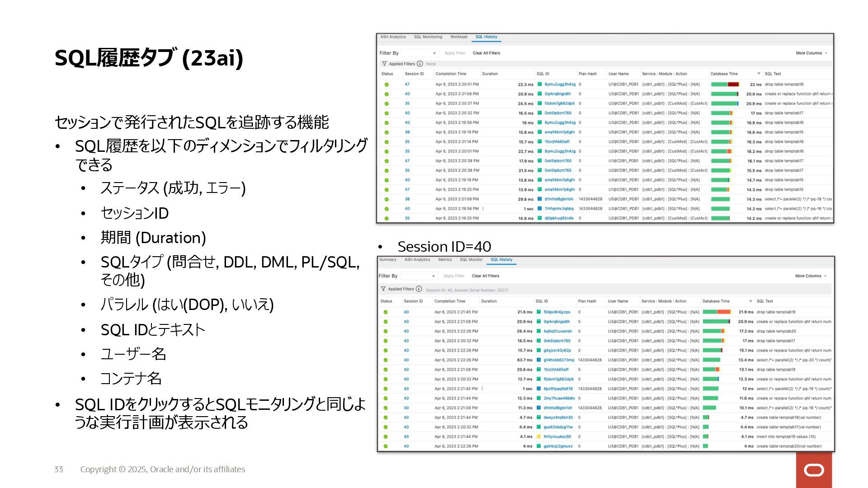The height and width of the screenshot is (488, 868).
Task: Click the Duration column header in lower table
Action: [x=489, y=301]
